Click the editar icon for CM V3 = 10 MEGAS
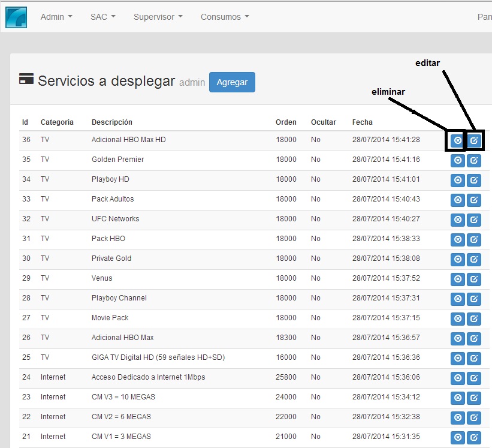Screen dimensions: 492x448 tap(474, 398)
